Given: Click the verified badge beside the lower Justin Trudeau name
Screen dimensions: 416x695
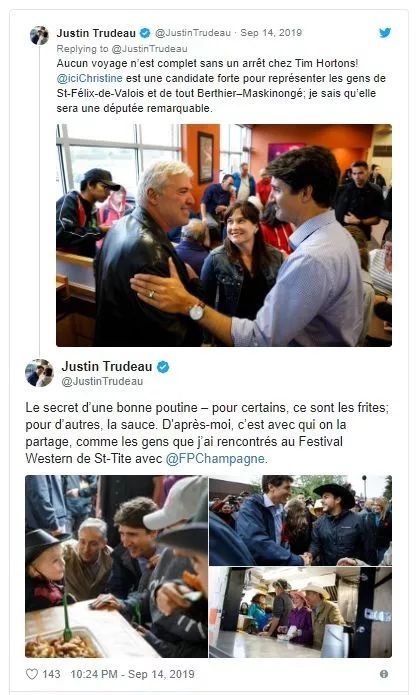Looking at the screenshot, I should (x=163, y=367).
